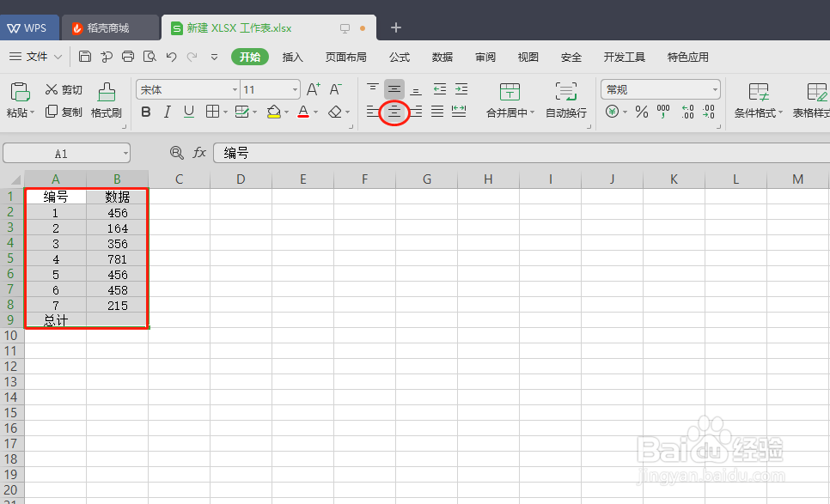
Task: Switch to the 页面布局 tab
Action: (345, 58)
